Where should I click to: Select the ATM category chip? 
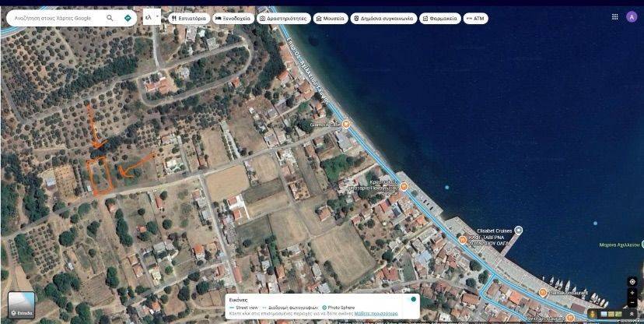click(474, 18)
